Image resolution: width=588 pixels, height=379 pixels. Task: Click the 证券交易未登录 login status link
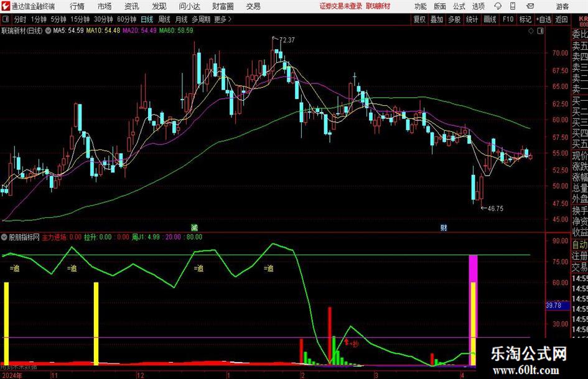341,6
